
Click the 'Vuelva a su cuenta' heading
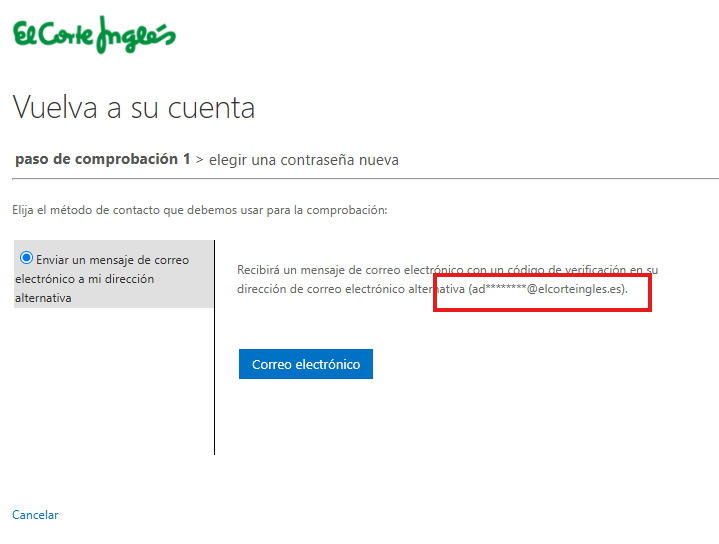click(x=134, y=108)
